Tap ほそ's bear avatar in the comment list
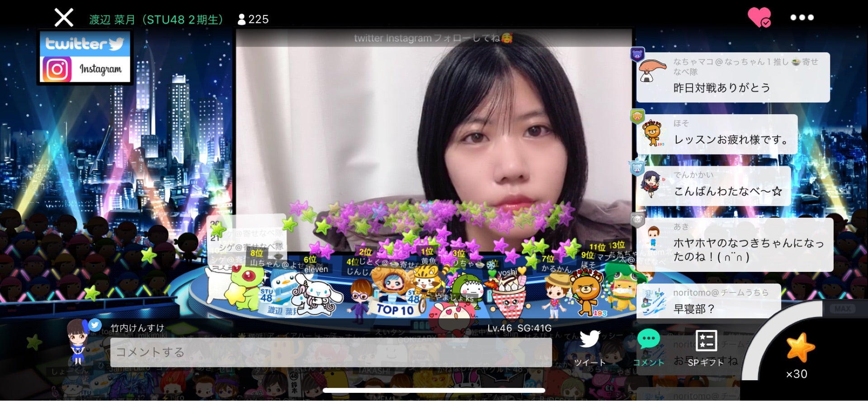Viewport: 868px width, 401px height. click(652, 133)
